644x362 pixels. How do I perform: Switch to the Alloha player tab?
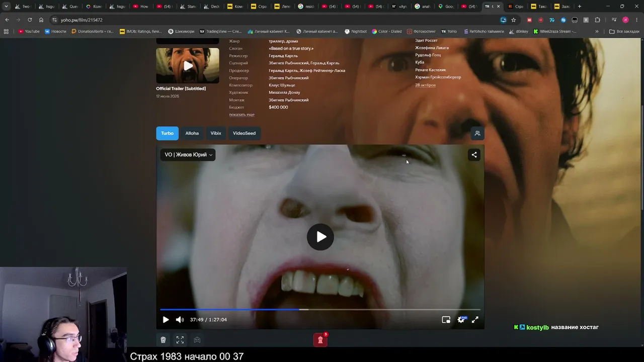point(192,133)
